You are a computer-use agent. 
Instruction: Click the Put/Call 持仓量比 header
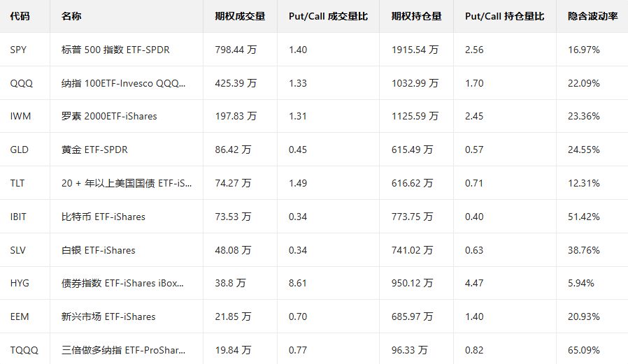click(x=504, y=16)
